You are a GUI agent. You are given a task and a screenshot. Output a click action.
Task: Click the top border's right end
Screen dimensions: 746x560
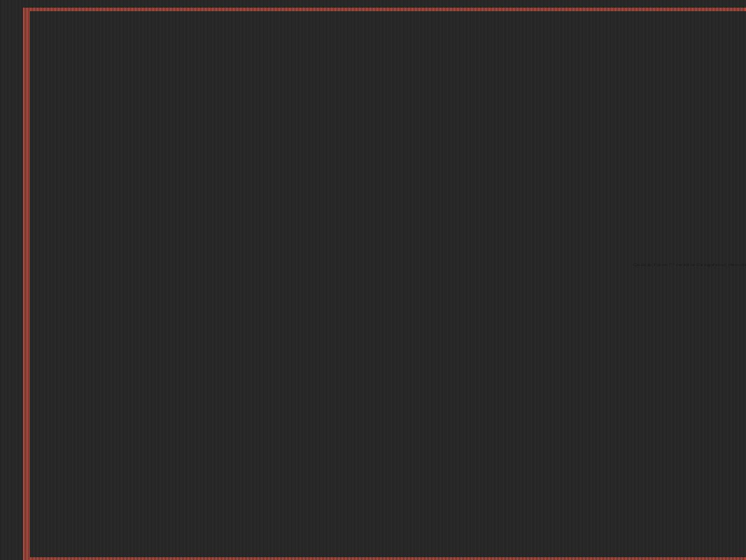(744, 10)
